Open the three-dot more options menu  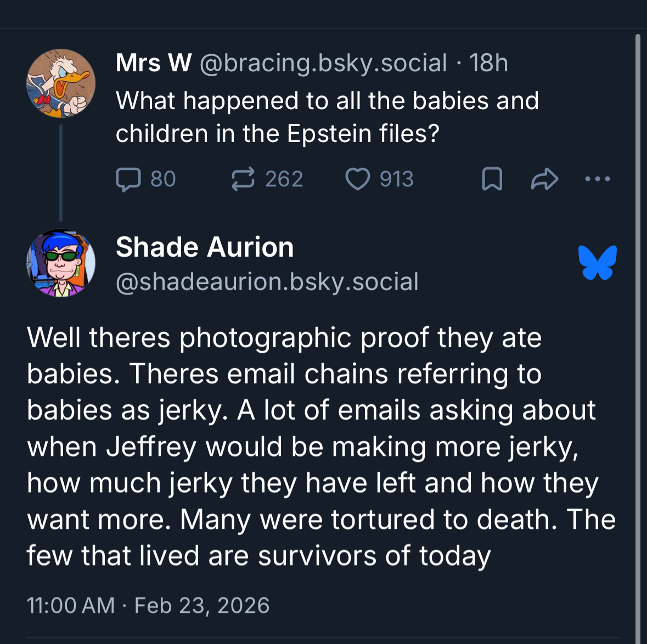click(x=597, y=179)
